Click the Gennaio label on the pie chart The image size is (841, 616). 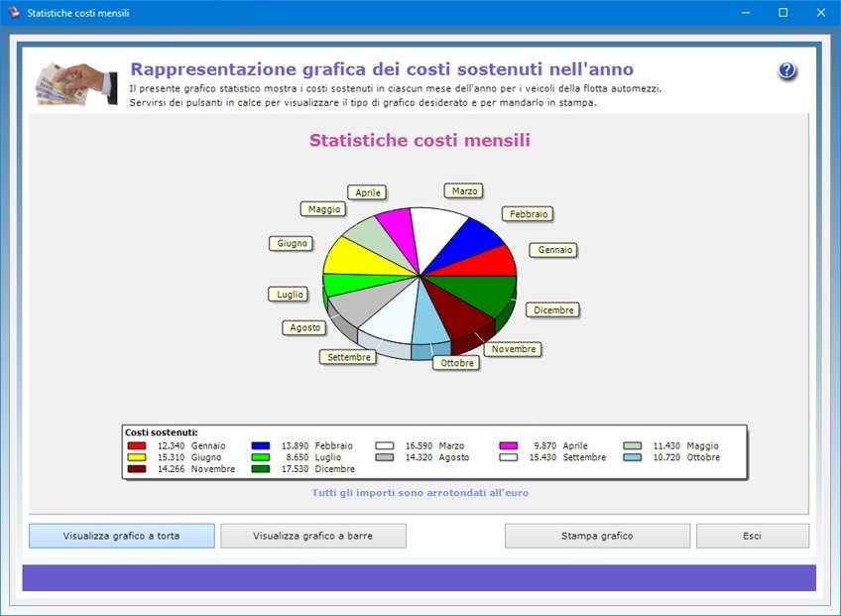point(554,250)
